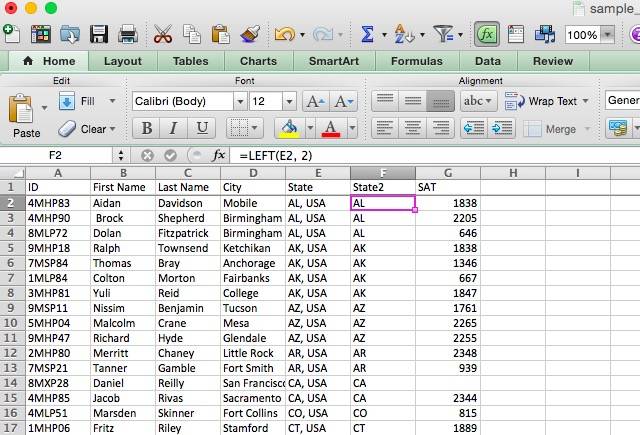Toggle Underline formatting button
The height and width of the screenshot is (435, 640).
pos(202,129)
